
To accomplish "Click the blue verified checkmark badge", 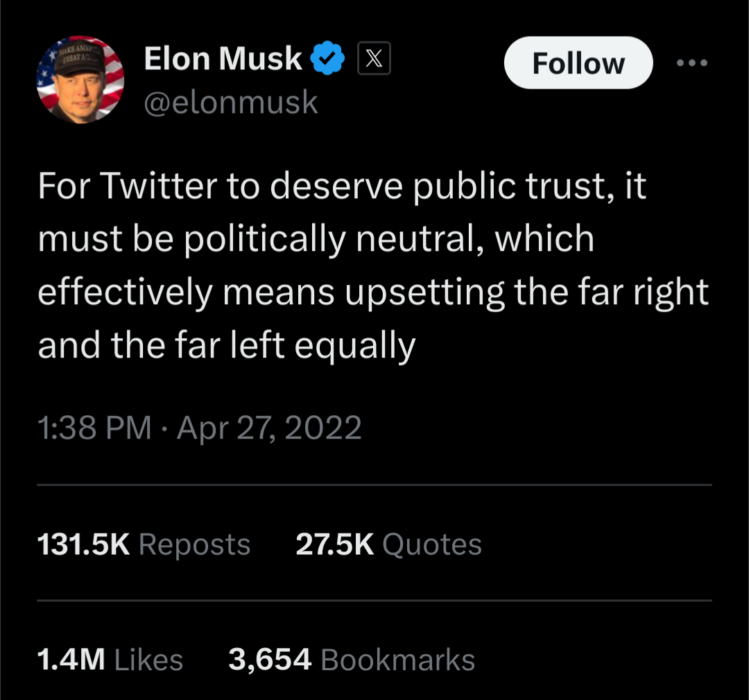I will 329,59.
